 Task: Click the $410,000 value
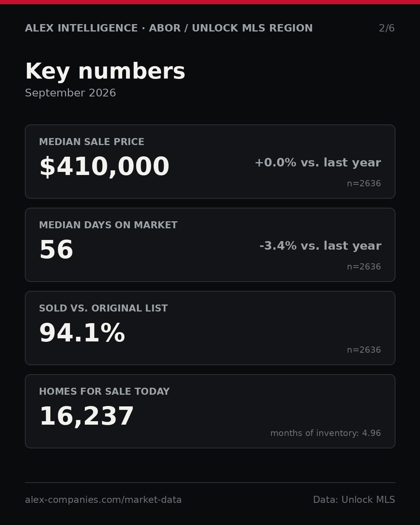coord(104,167)
